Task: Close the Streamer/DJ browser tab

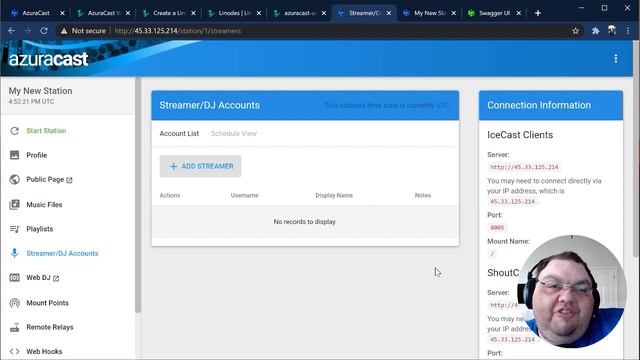Action: coord(389,13)
